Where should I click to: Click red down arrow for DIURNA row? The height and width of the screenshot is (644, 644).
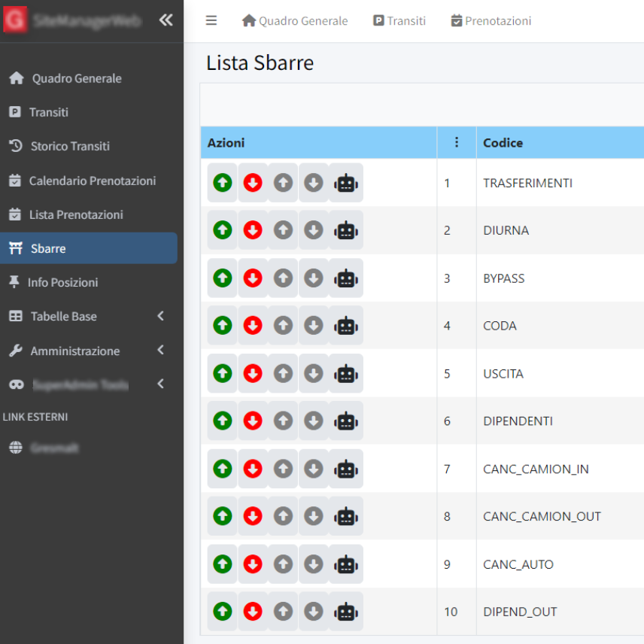(253, 230)
